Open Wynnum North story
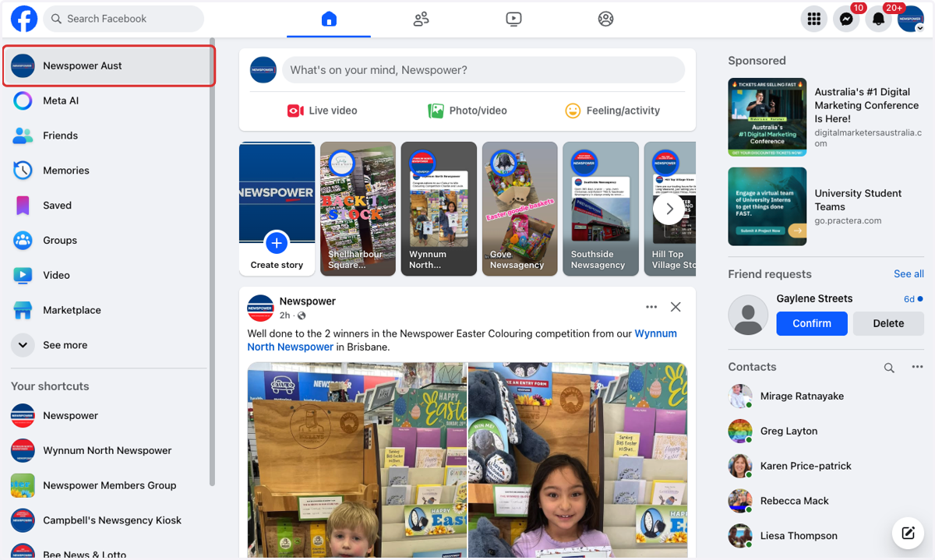935x560 pixels. click(439, 209)
